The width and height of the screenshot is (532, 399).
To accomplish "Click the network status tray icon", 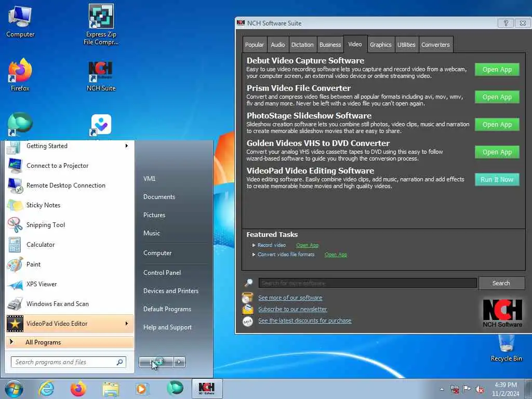I will 454,389.
